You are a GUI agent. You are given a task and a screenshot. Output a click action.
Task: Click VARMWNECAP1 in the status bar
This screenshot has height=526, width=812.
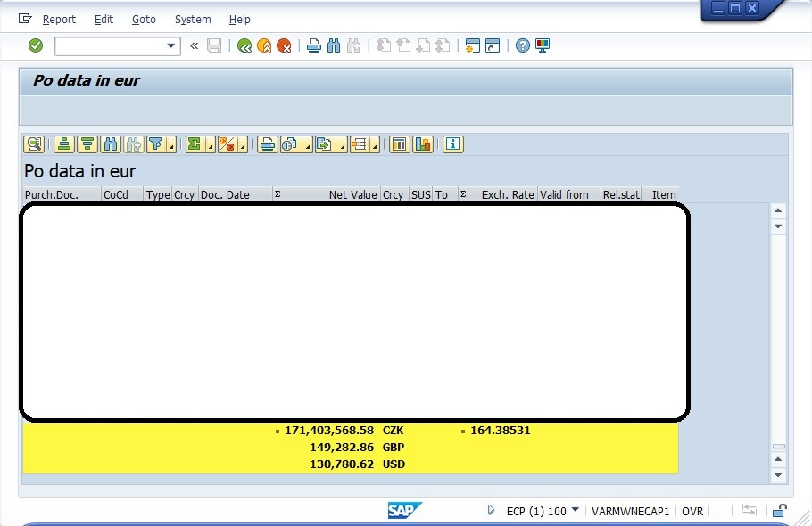click(x=630, y=512)
